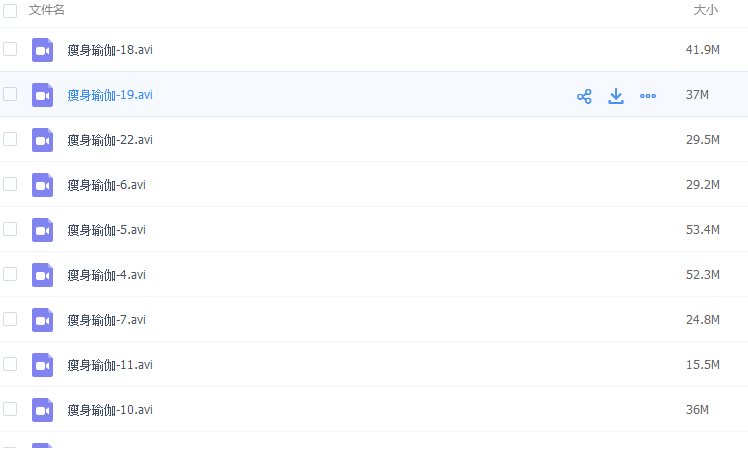Image resolution: width=748 pixels, height=471 pixels.
Task: Check the box for 瘦身瑜伽-7.avi
Action: (x=10, y=319)
